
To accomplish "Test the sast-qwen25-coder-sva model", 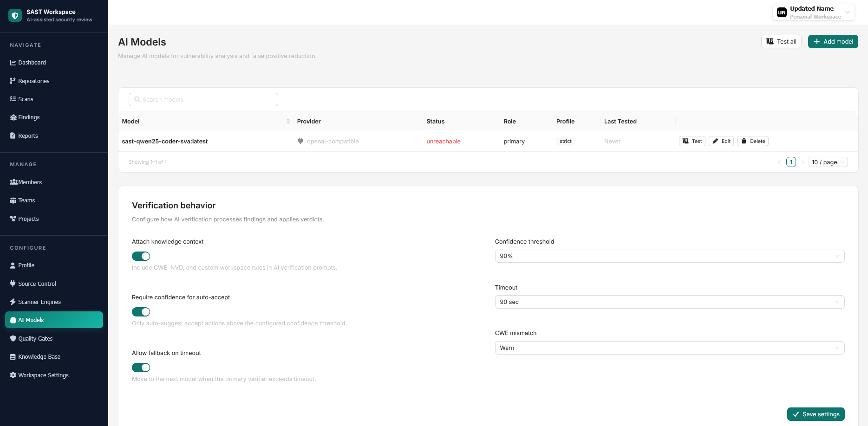I will (692, 141).
